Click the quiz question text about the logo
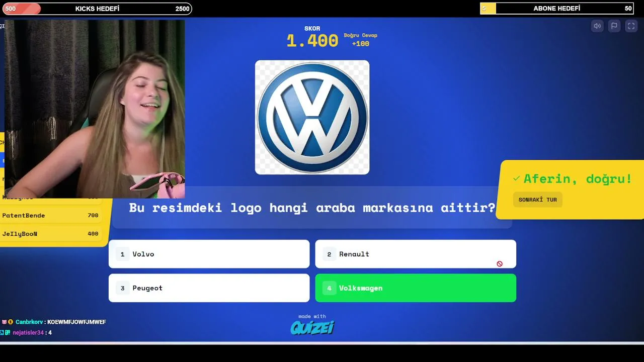The width and height of the screenshot is (644, 362). tap(312, 208)
